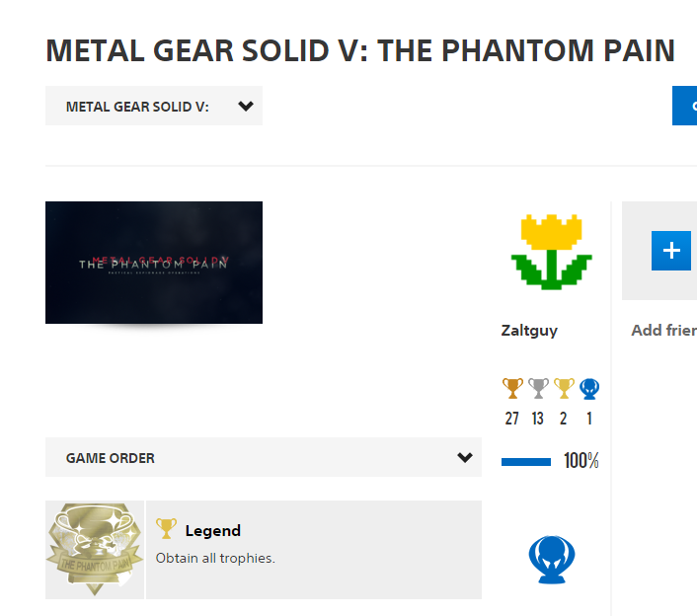Click the blue button at top right edge

pos(685,106)
